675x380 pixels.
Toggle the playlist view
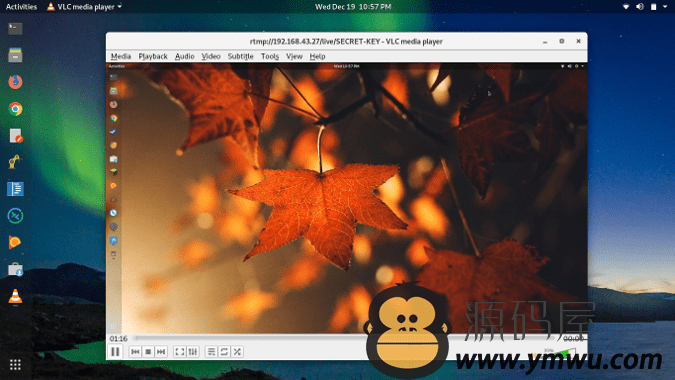coord(211,352)
